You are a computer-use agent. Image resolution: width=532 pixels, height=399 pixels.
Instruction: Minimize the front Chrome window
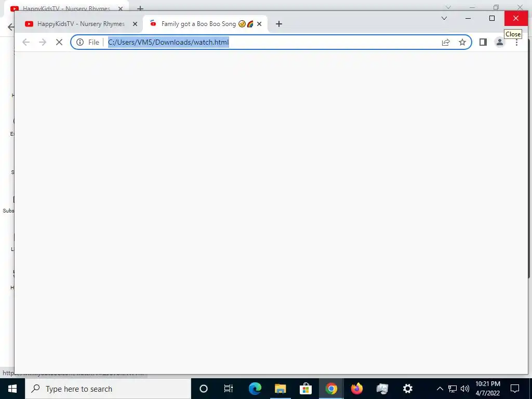[x=468, y=18]
